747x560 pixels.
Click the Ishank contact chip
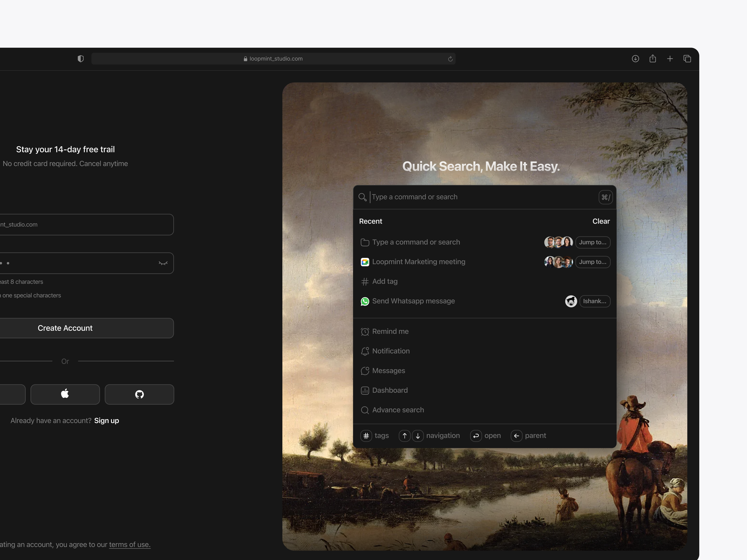click(595, 301)
